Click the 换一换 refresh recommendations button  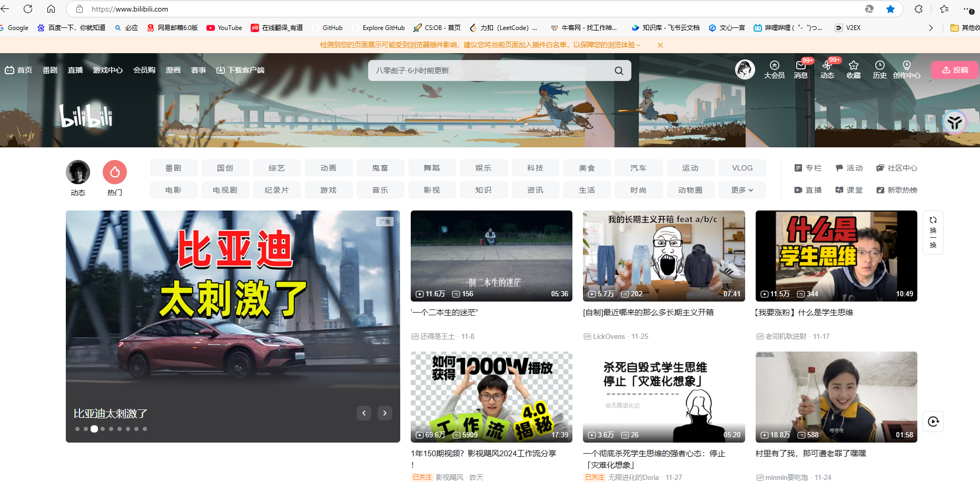pos(933,232)
